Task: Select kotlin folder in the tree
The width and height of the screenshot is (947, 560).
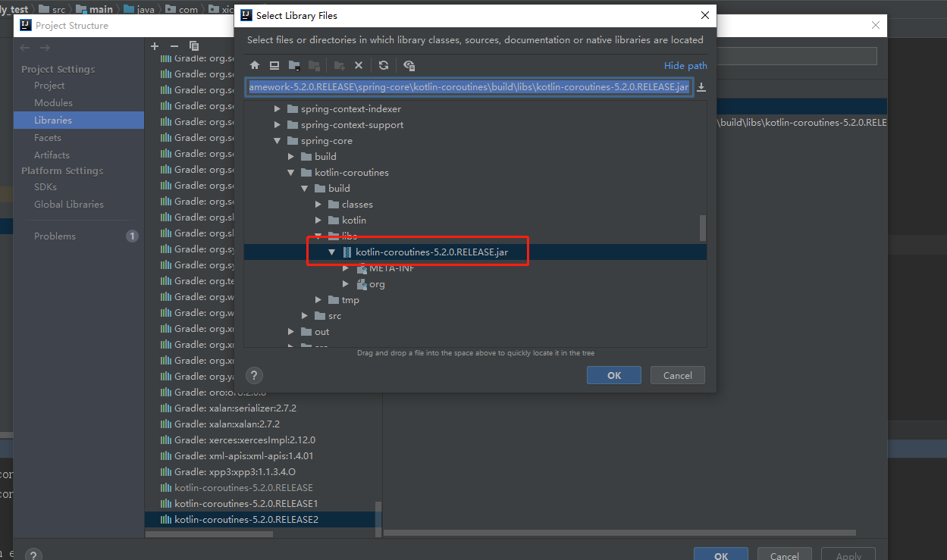Action: click(x=354, y=221)
